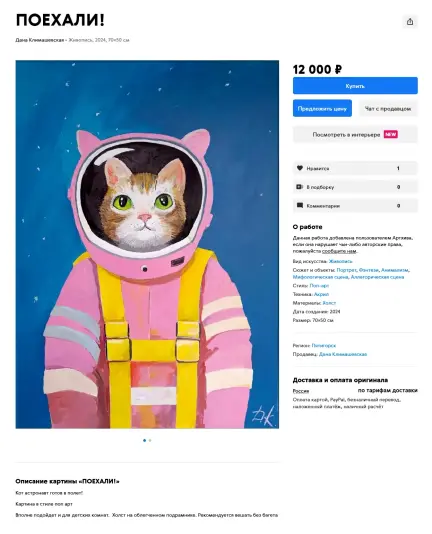Screen dimensions: 432x534
Task: Open the cat astronaut painting image
Action: [x=147, y=244]
